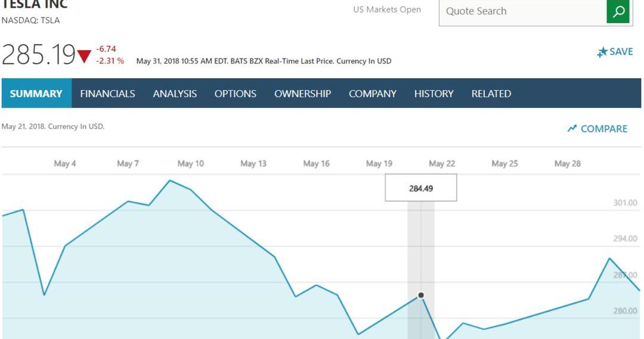The height and width of the screenshot is (339, 644).
Task: Open the FINANCIALS tab
Action: [107, 94]
